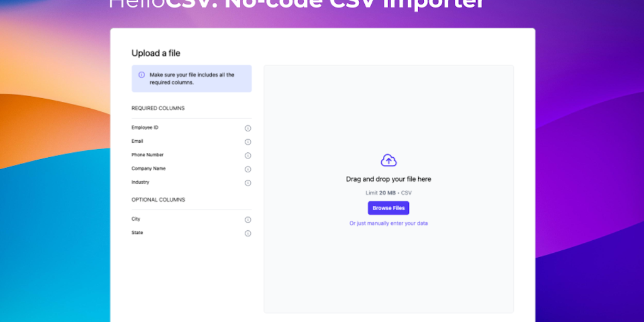Click the 'Upload a file' heading
The image size is (644, 322).
(156, 53)
